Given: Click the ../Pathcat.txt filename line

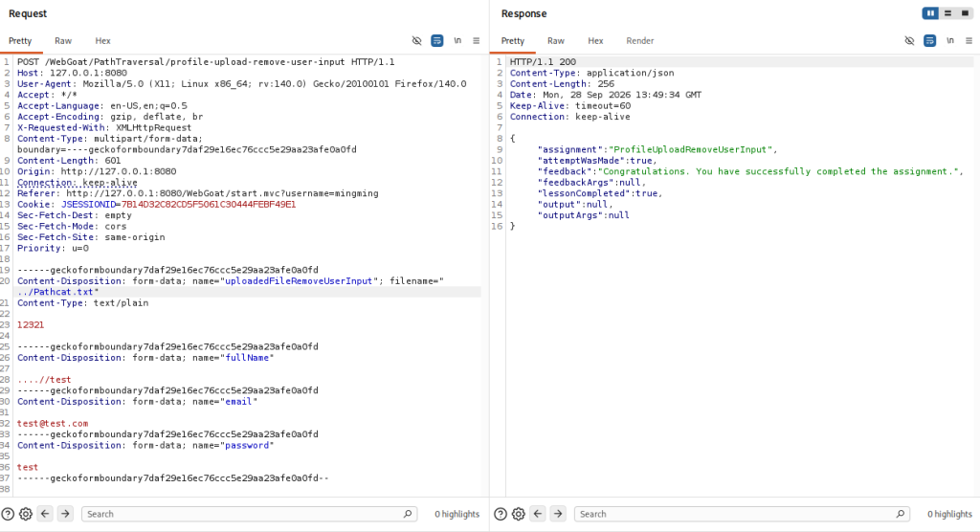Looking at the screenshot, I should [x=57, y=292].
